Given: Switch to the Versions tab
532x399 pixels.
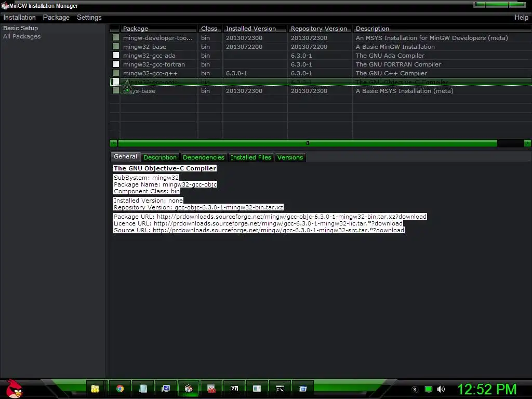Looking at the screenshot, I should pos(290,157).
